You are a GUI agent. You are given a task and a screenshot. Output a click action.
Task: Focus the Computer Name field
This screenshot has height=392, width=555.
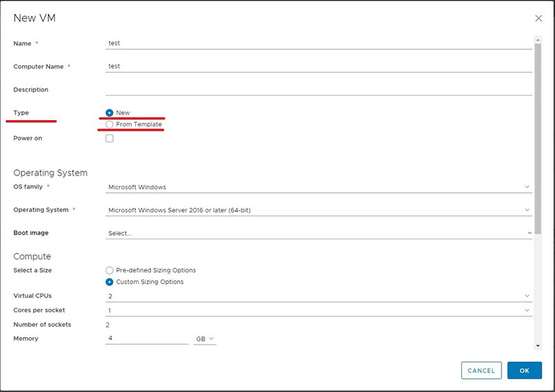tap(319, 67)
